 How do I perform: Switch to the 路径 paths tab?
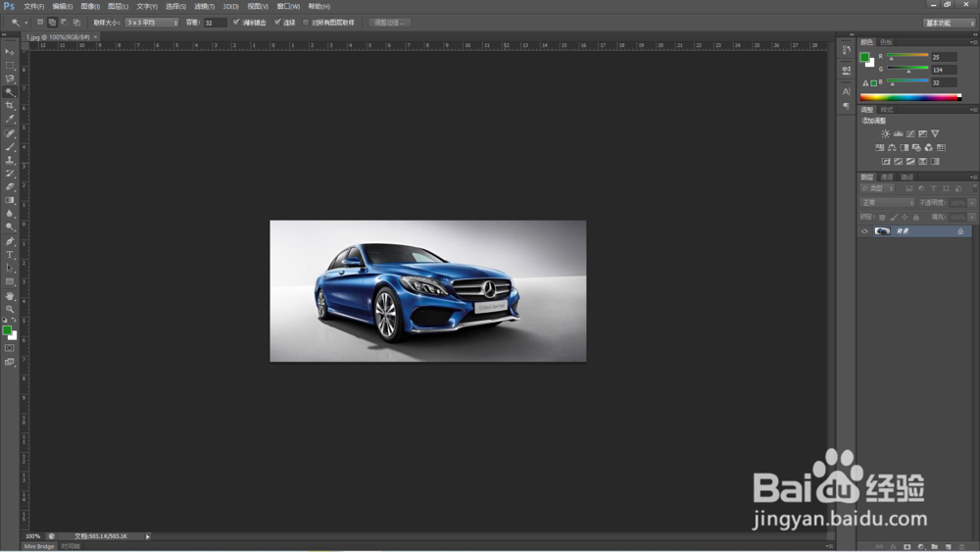click(x=906, y=176)
